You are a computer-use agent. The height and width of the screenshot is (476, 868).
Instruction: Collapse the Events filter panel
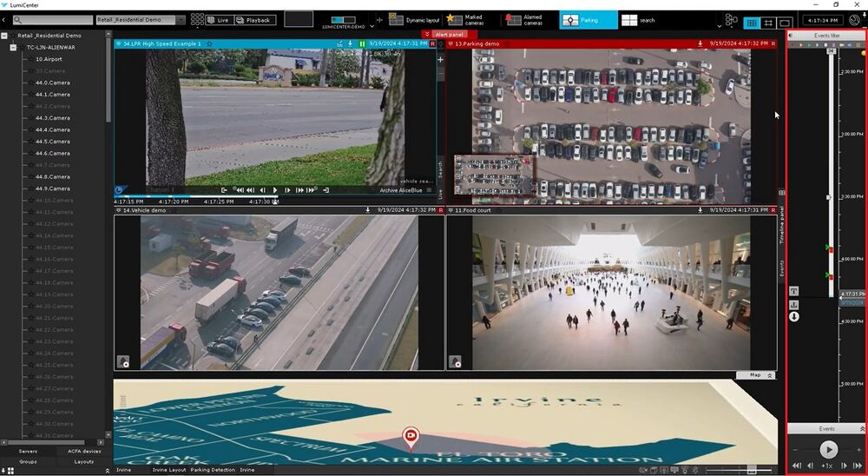click(790, 36)
